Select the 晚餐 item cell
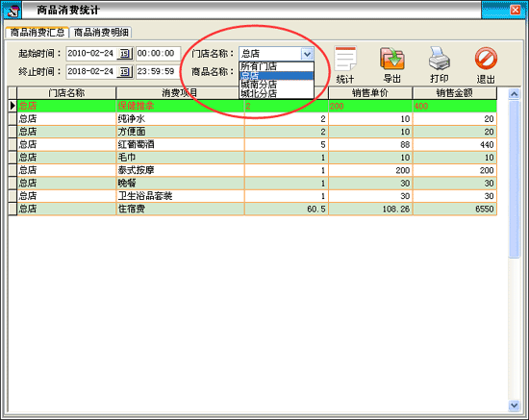Viewport: 529px width, 420px height. pos(180,183)
